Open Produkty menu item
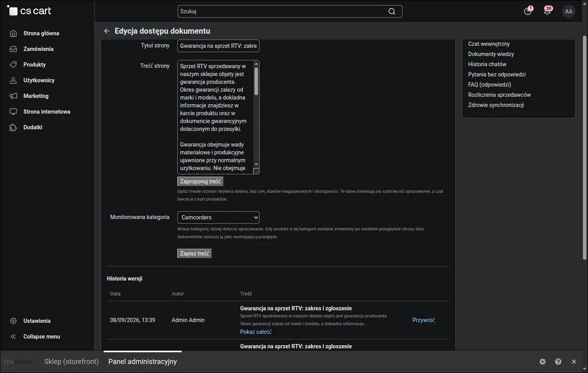The height and width of the screenshot is (373, 588). coord(34,65)
